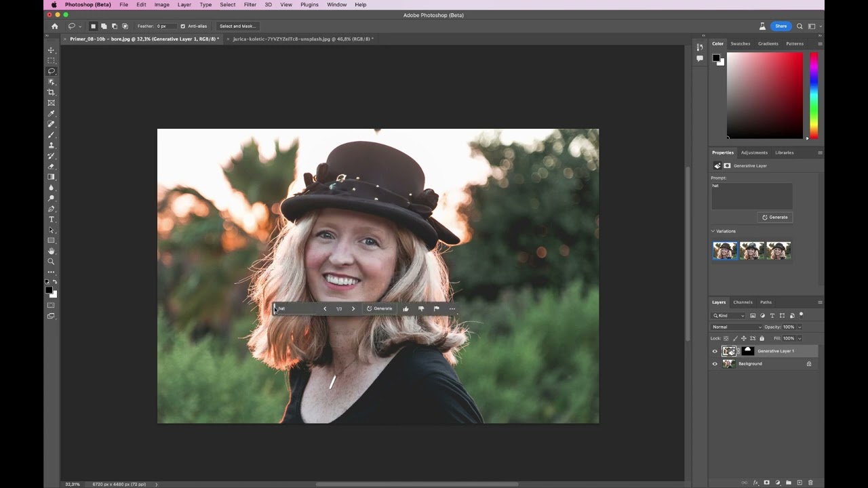Open the Opacity value dropdown arrow
This screenshot has width=868, height=488.
coord(800,327)
